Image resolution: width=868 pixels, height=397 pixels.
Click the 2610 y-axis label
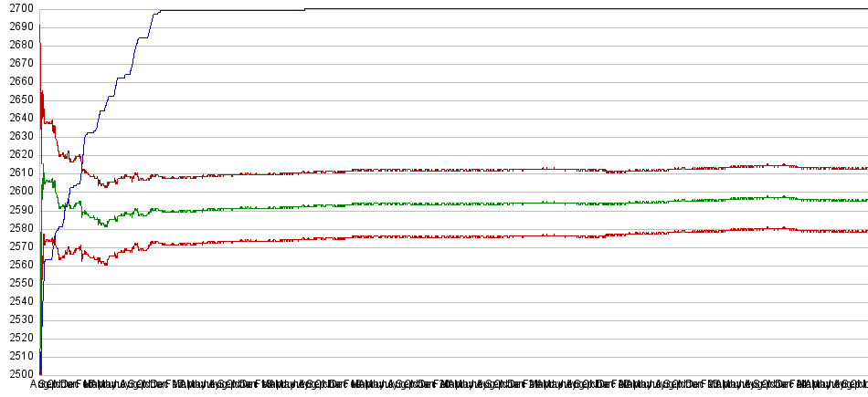point(18,173)
